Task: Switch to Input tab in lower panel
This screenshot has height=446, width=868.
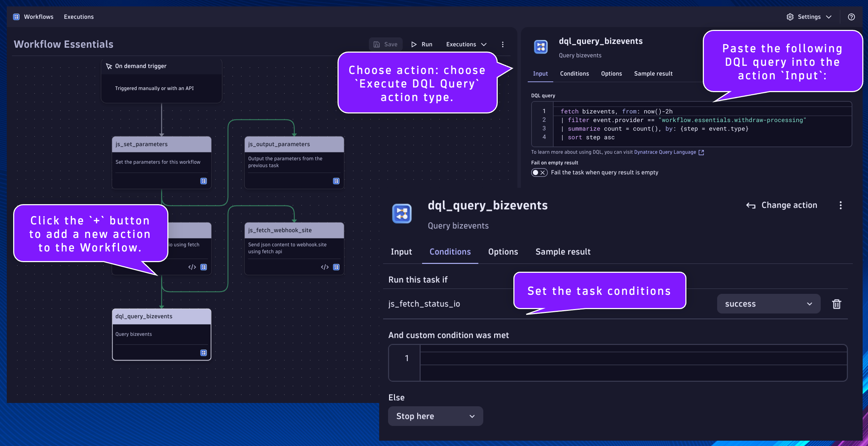Action: tap(401, 252)
